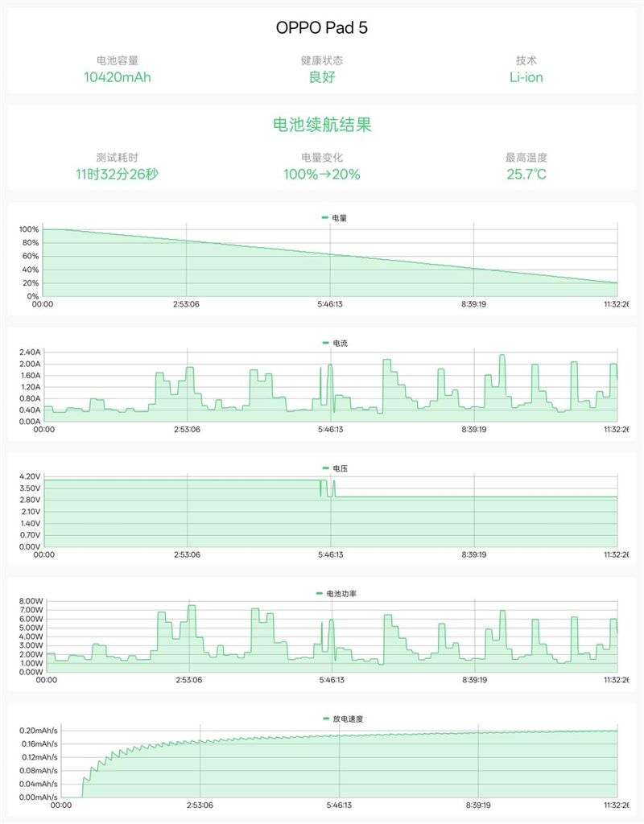Click the 4.20V axis label
Image resolution: width=644 pixels, height=824 pixels.
[x=30, y=476]
